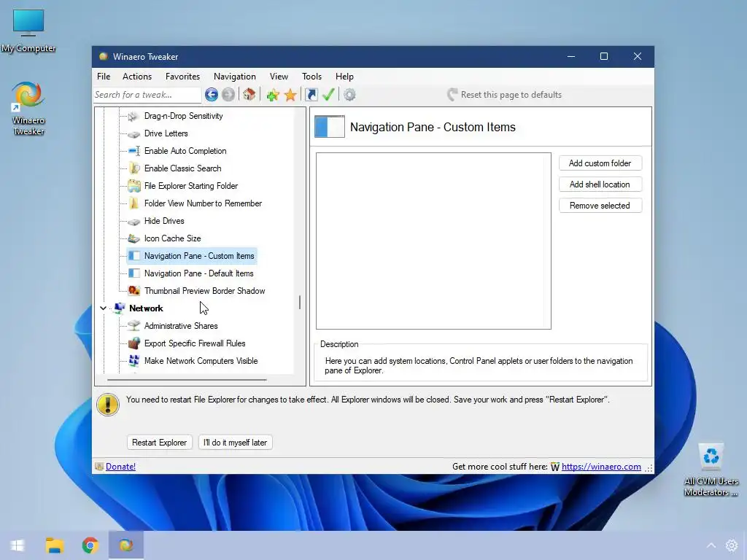Open the Actions menu
The width and height of the screenshot is (747, 560).
click(x=137, y=76)
